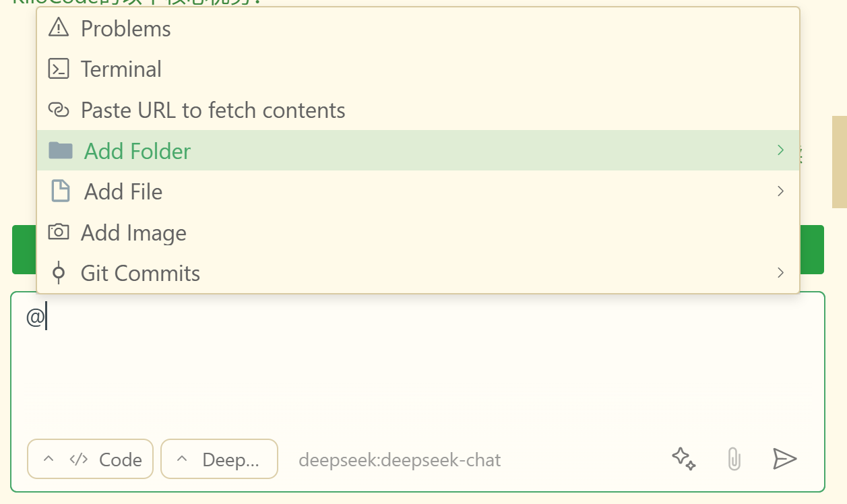Click the enhance prompt sparkle icon

(x=684, y=459)
